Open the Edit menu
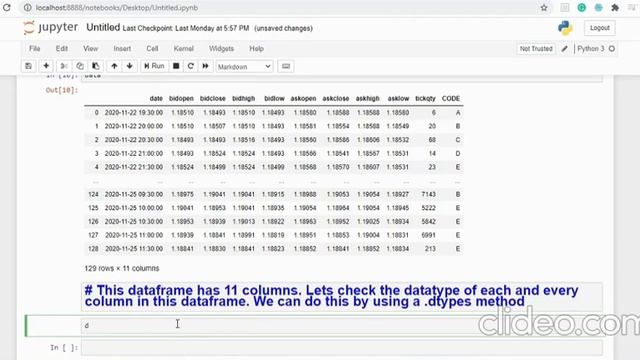The width and height of the screenshot is (640, 360). click(x=62, y=49)
